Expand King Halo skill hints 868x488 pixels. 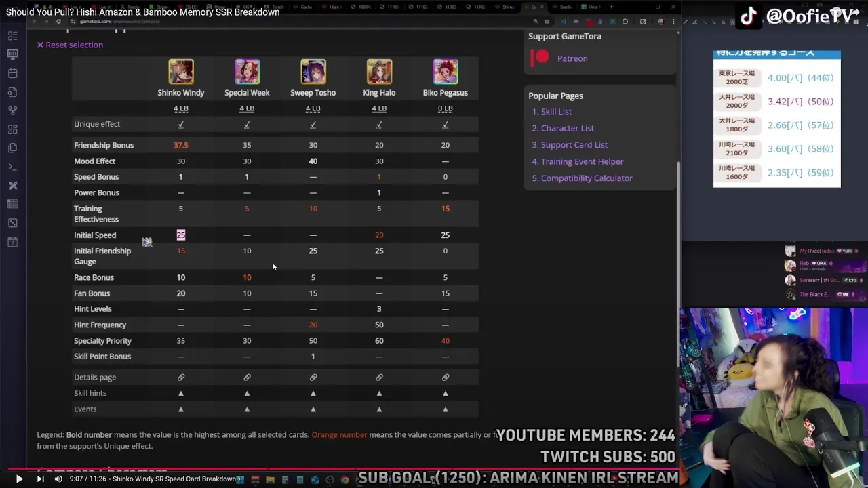[379, 393]
